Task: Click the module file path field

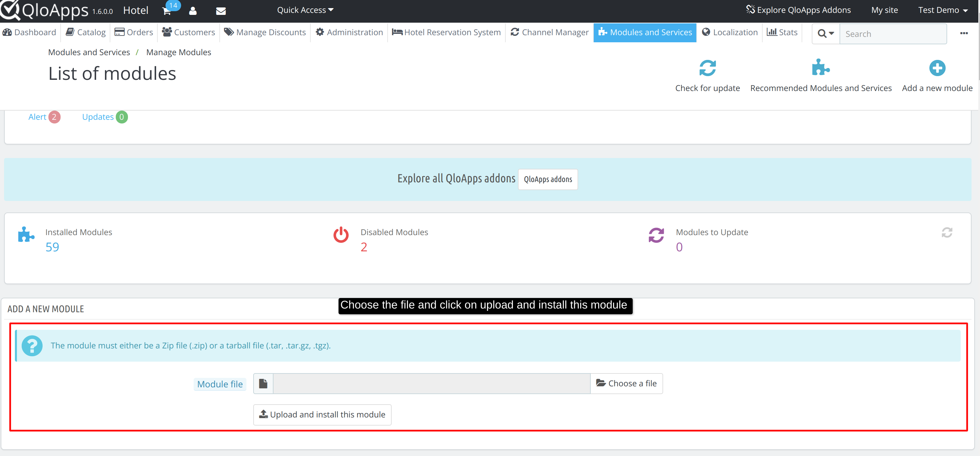Action: click(x=431, y=383)
